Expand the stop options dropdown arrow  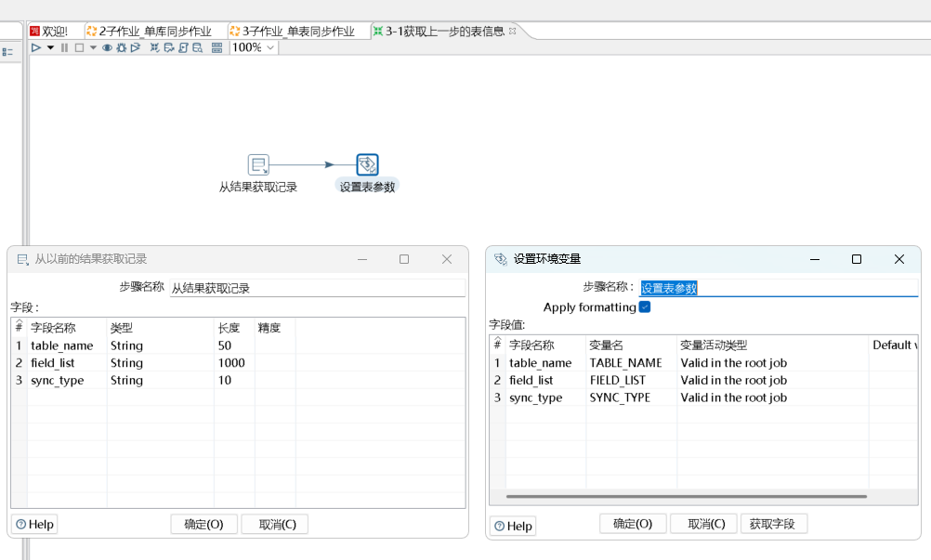93,47
